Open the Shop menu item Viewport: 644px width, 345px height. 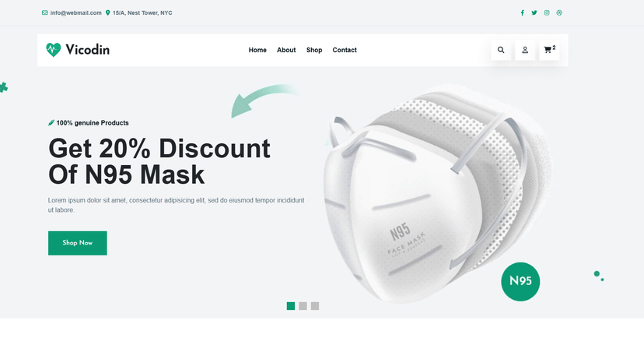[314, 50]
